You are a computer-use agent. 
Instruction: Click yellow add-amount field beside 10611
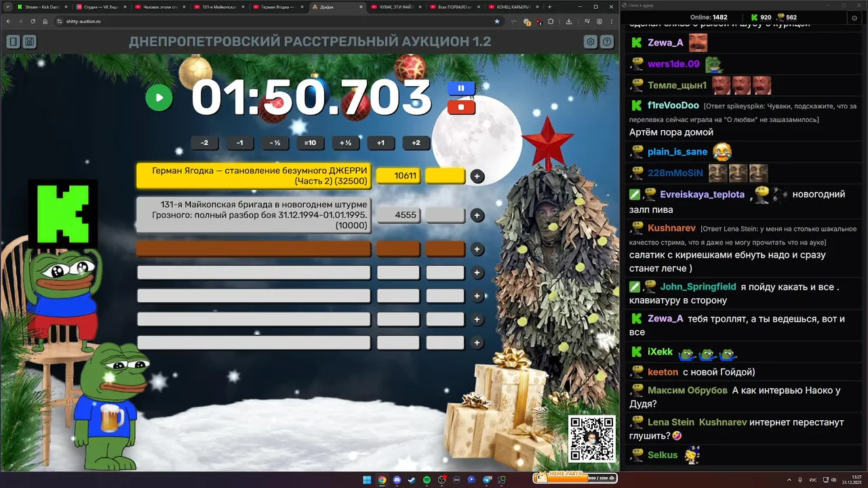pyautogui.click(x=446, y=176)
